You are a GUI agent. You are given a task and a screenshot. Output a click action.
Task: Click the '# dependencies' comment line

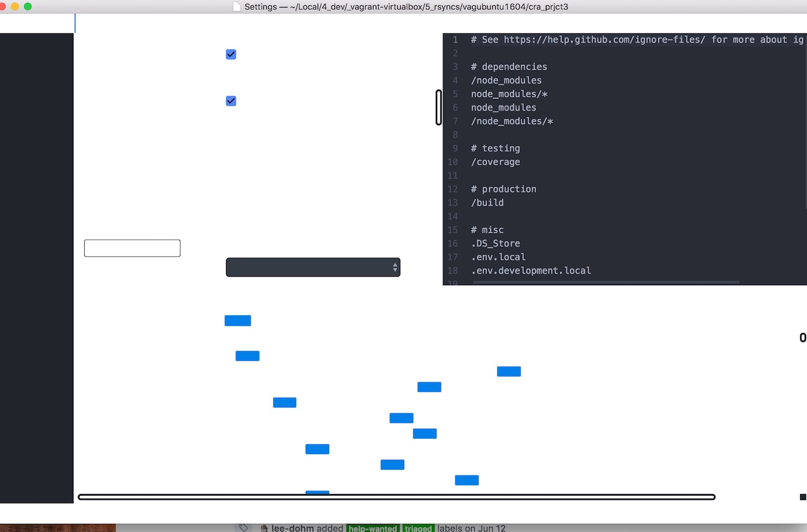click(x=509, y=67)
